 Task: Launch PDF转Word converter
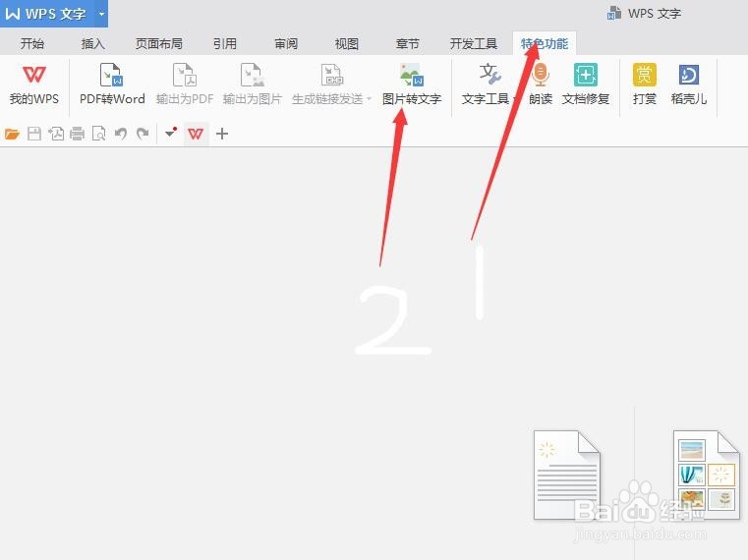112,84
